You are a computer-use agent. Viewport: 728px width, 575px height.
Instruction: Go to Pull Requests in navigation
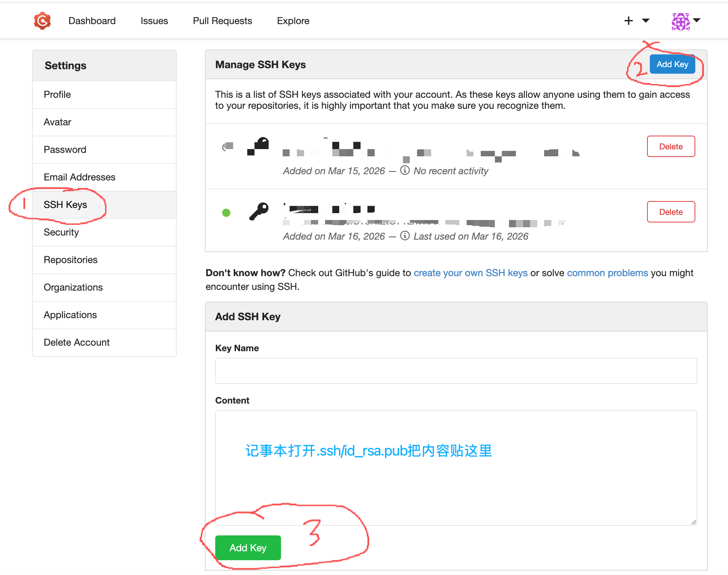222,21
